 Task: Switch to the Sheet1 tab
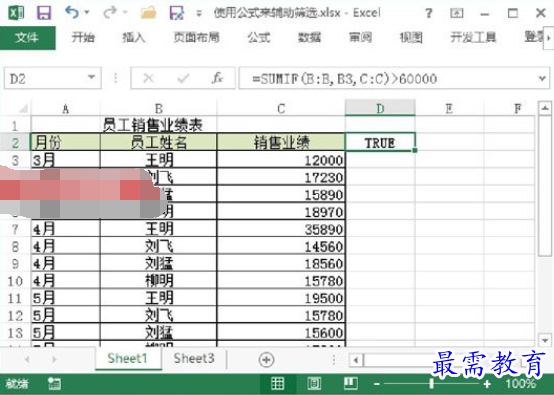point(128,359)
